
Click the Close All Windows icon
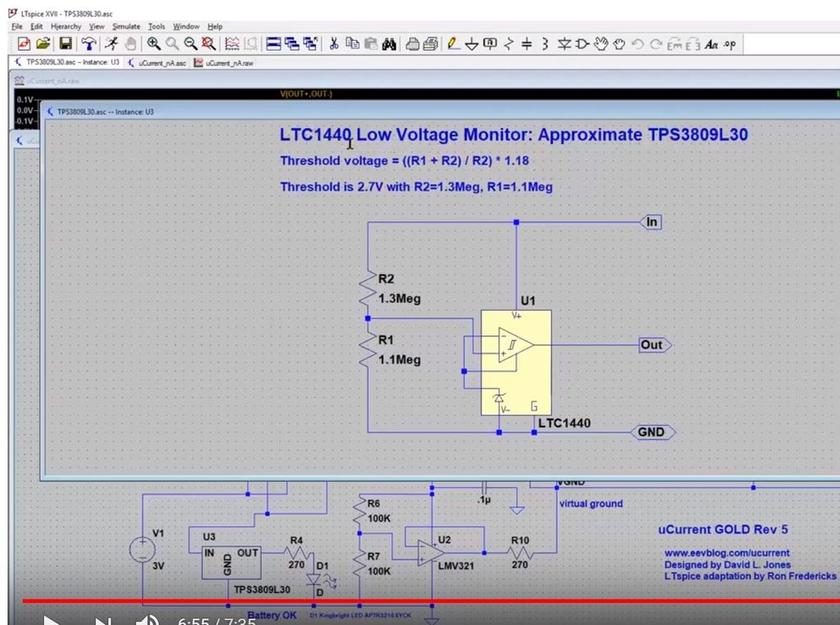(310, 44)
